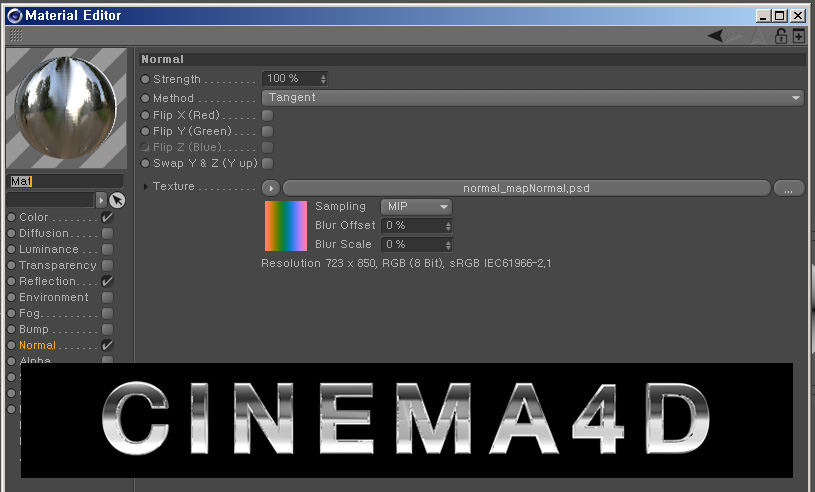
Task: Click the ellipsis browse texture button
Action: pos(789,189)
